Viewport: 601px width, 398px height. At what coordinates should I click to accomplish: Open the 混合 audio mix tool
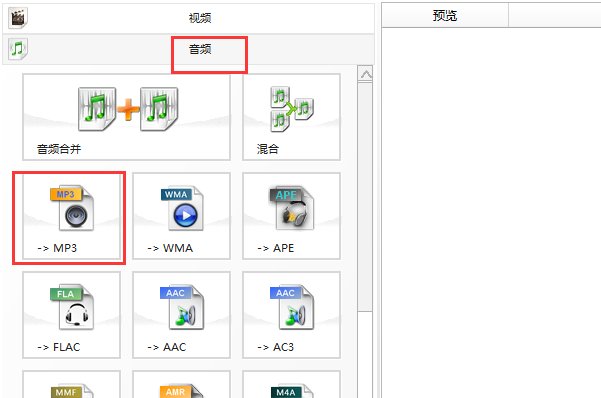tap(291, 117)
